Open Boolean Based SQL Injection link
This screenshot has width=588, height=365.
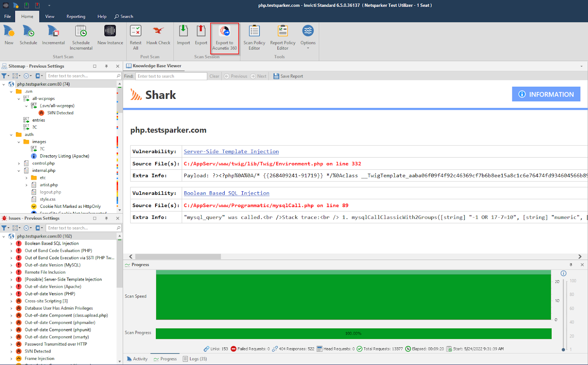(x=226, y=193)
